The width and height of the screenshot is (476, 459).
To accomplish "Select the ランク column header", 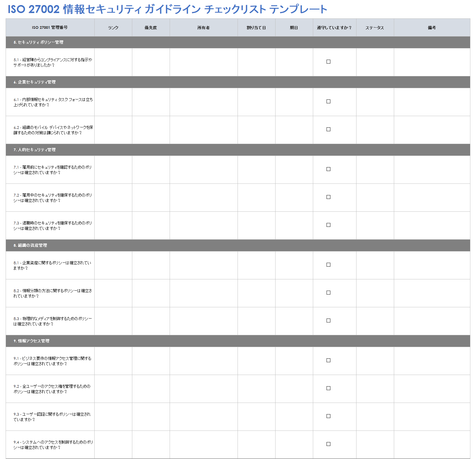I will (x=113, y=28).
